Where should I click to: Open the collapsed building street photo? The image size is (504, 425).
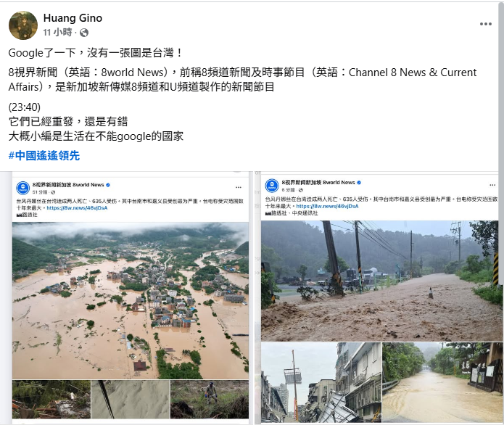321,382
